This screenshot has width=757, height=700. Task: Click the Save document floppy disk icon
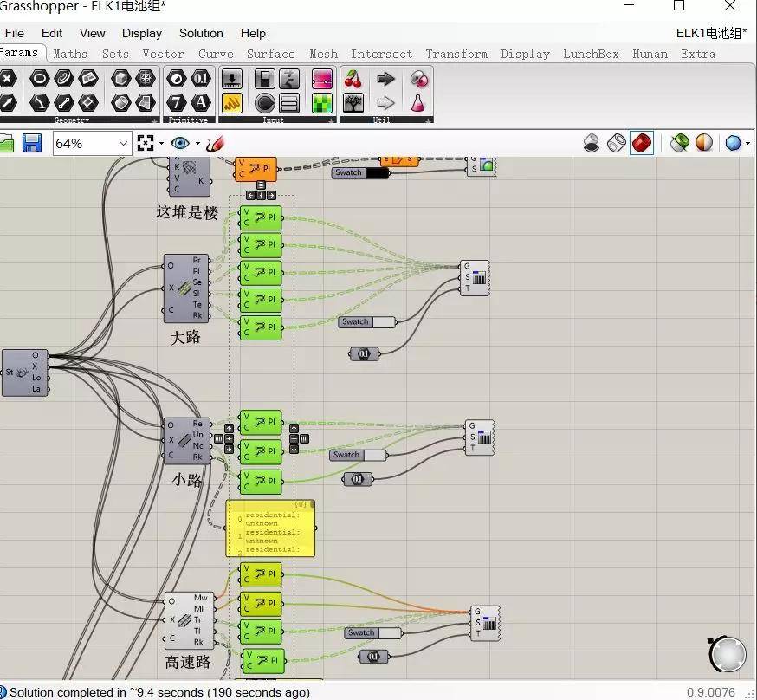click(x=32, y=143)
